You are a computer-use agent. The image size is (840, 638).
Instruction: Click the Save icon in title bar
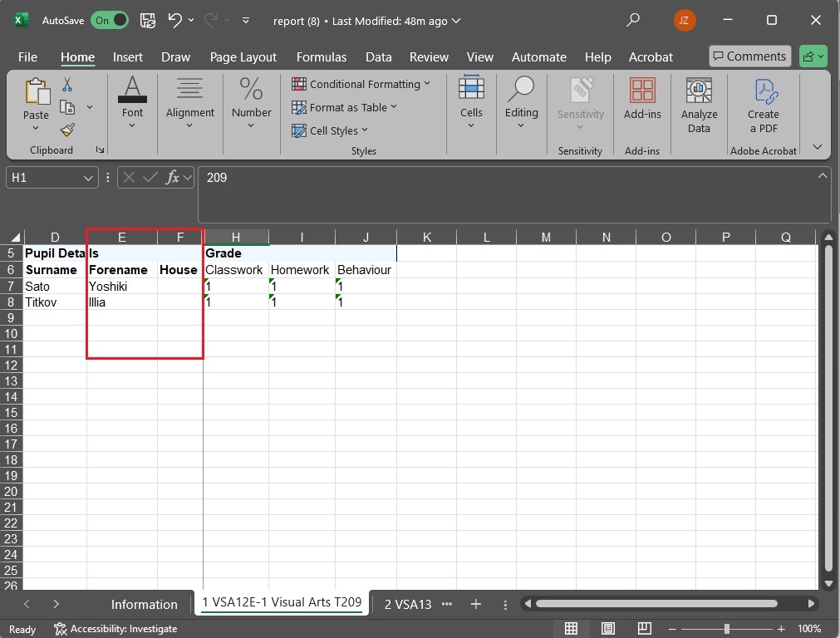[147, 20]
